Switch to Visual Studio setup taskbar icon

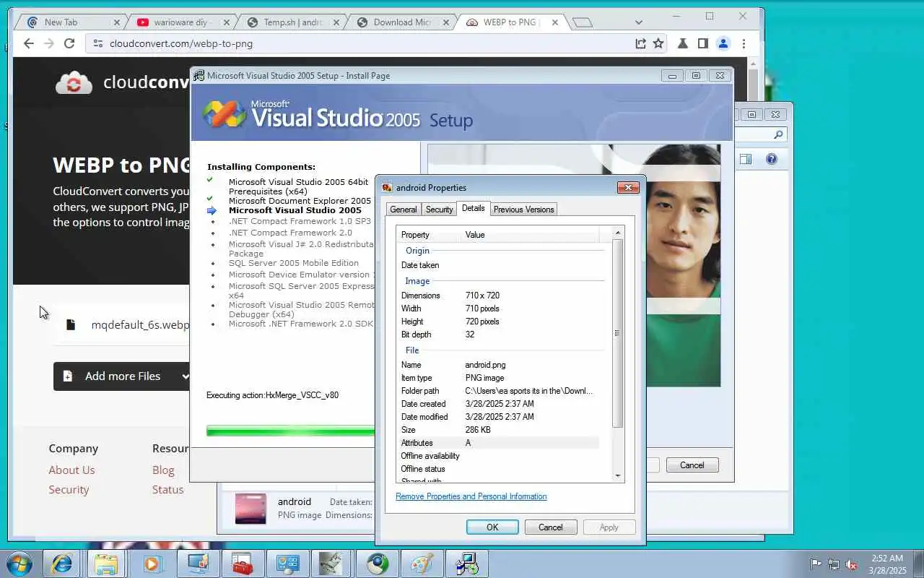click(466, 564)
